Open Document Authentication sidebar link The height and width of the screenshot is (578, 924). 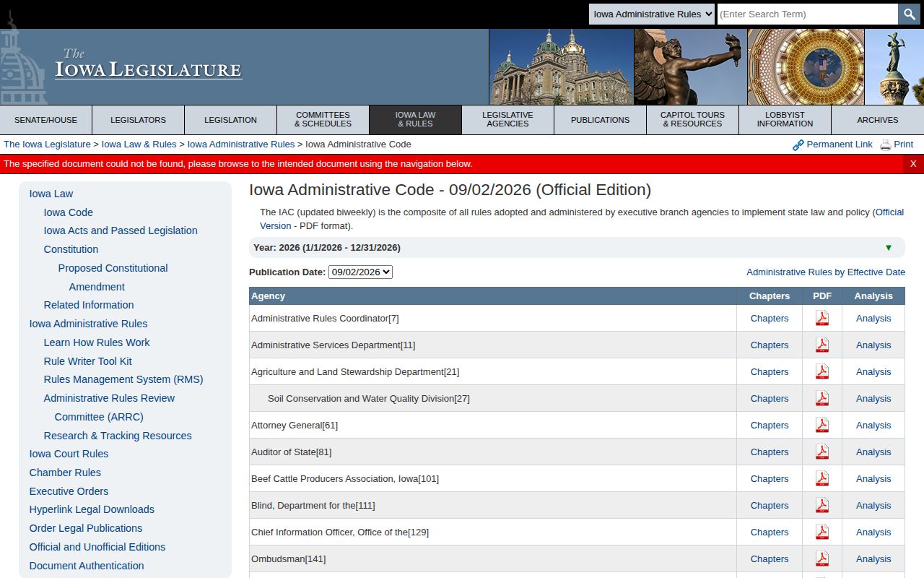tap(87, 566)
